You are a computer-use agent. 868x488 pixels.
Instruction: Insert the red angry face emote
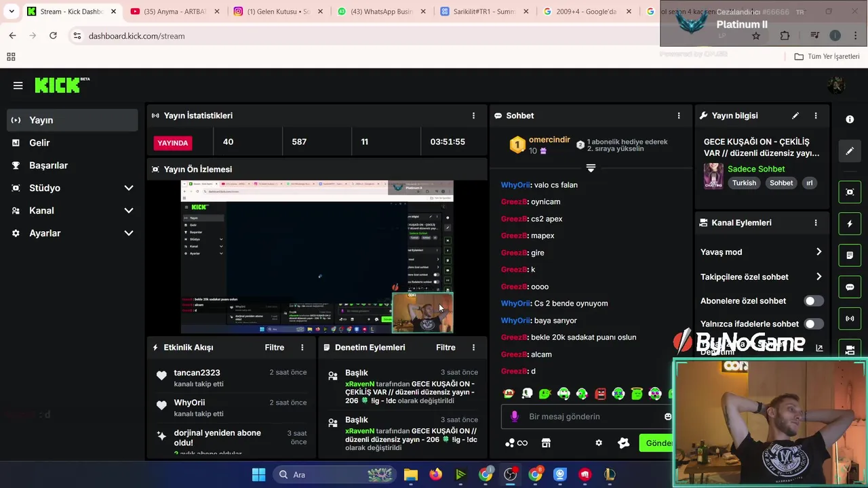600,394
